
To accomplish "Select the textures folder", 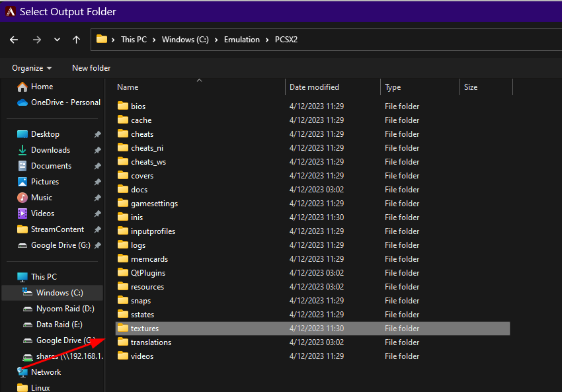I will (313, 329).
